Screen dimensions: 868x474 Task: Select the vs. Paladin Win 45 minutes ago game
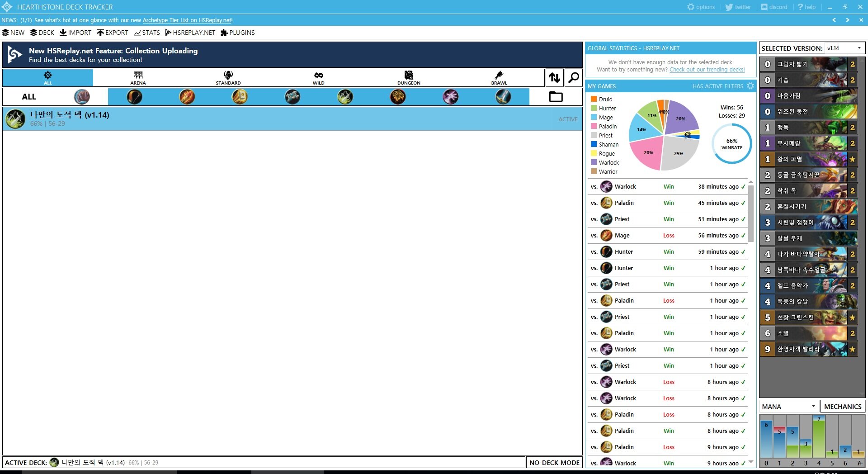coord(667,203)
